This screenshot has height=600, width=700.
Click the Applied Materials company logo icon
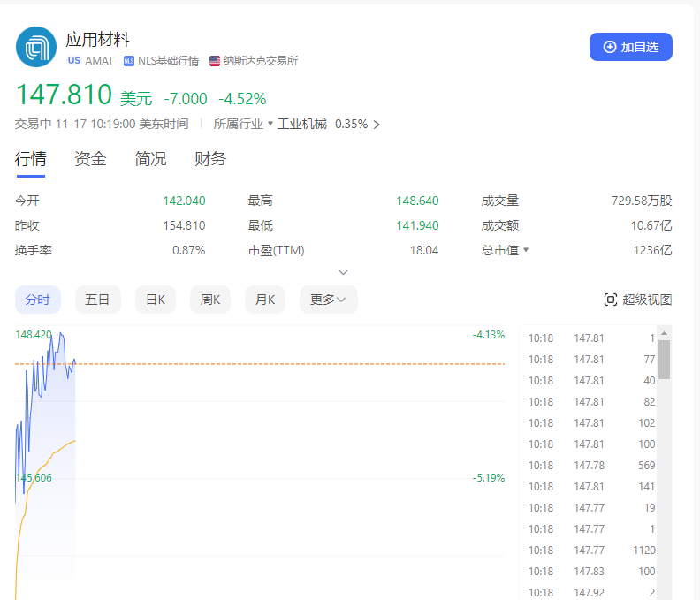point(36,47)
